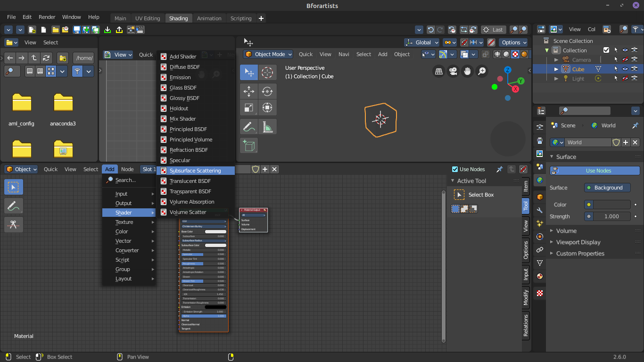
Task: Expand the Camera item in outliner
Action: (x=556, y=60)
